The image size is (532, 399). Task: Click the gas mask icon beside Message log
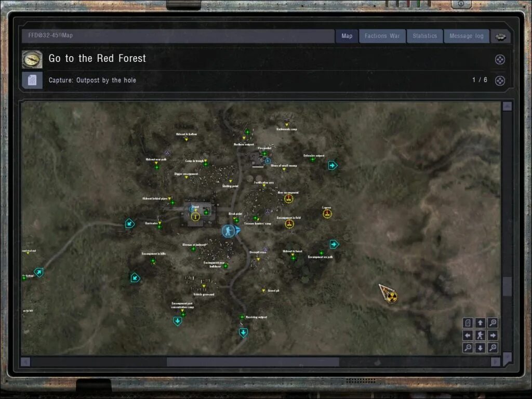500,37
